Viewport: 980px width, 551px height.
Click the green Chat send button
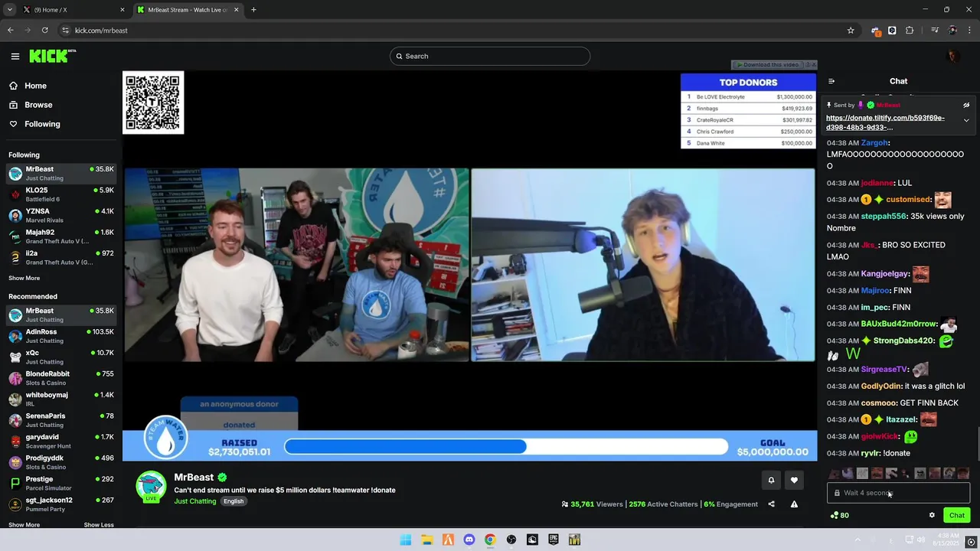(957, 515)
